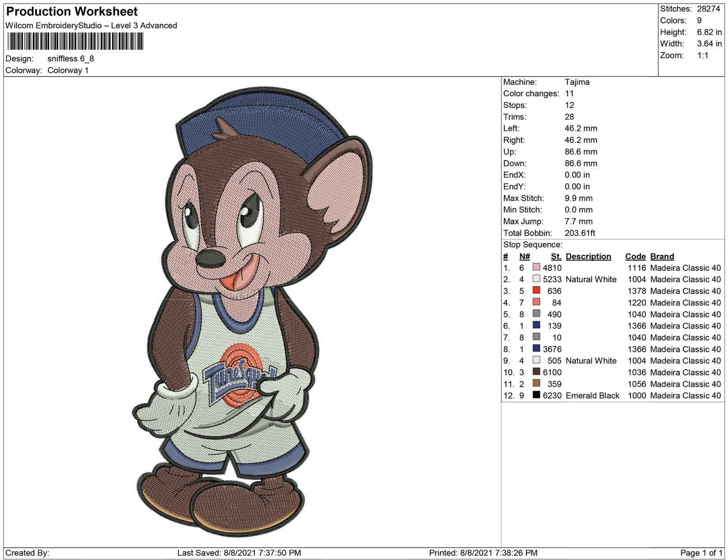
Task: Select the Stops value "12"
Action: click(569, 105)
